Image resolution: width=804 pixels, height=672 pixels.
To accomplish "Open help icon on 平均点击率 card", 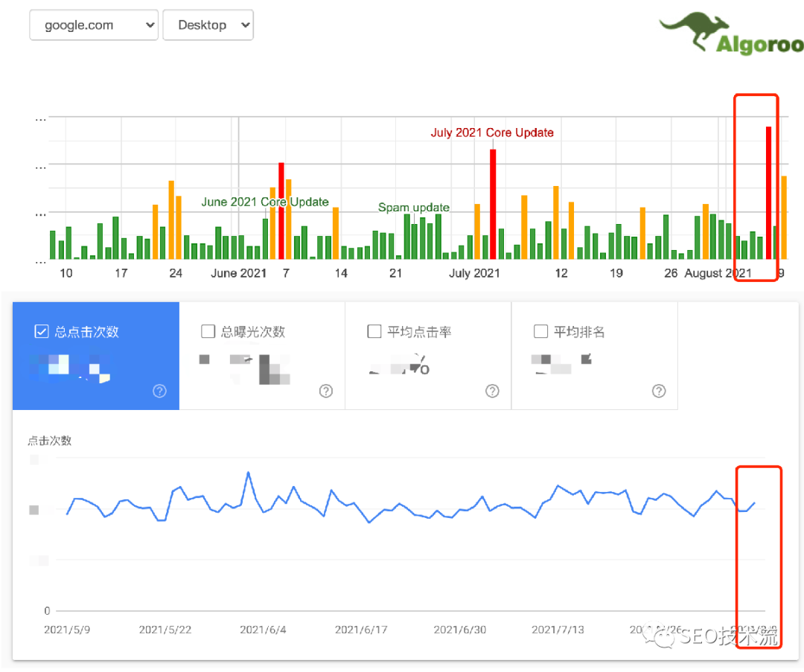I will click(492, 390).
